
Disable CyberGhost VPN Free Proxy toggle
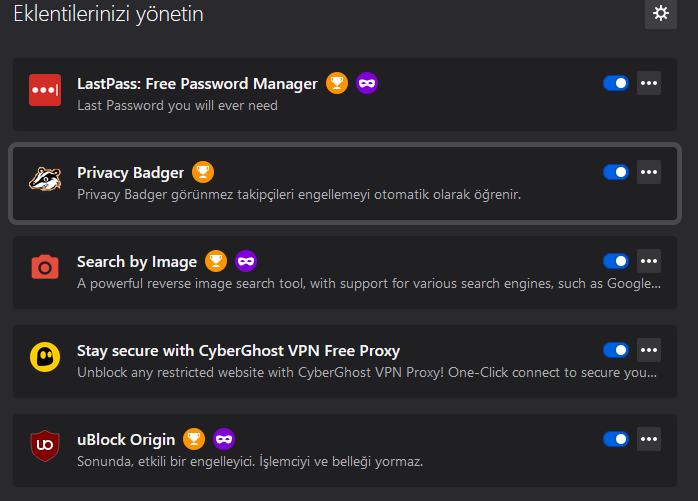click(x=616, y=350)
